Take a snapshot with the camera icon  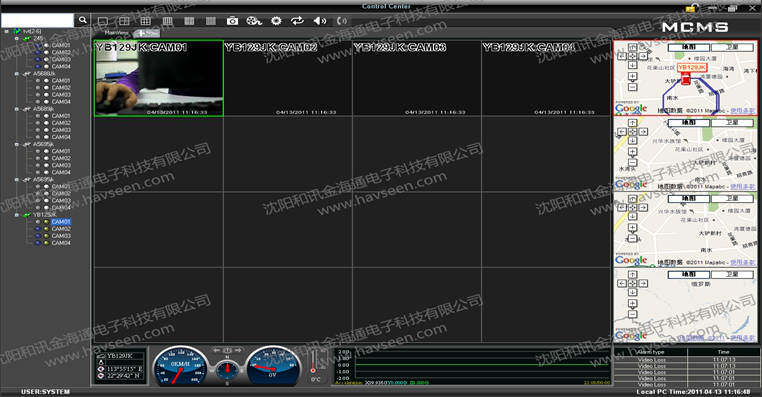[232, 21]
